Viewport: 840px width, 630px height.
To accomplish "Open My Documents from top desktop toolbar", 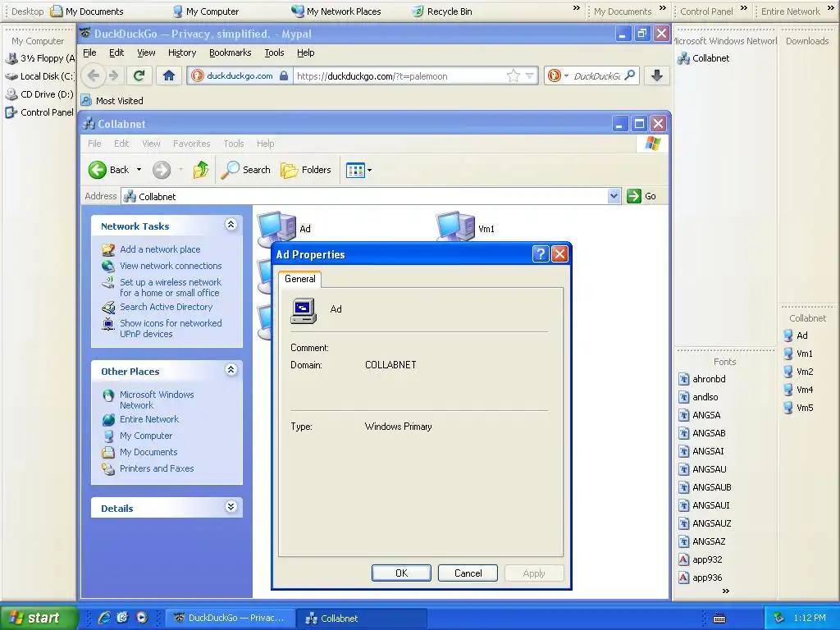I will pyautogui.click(x=87, y=11).
